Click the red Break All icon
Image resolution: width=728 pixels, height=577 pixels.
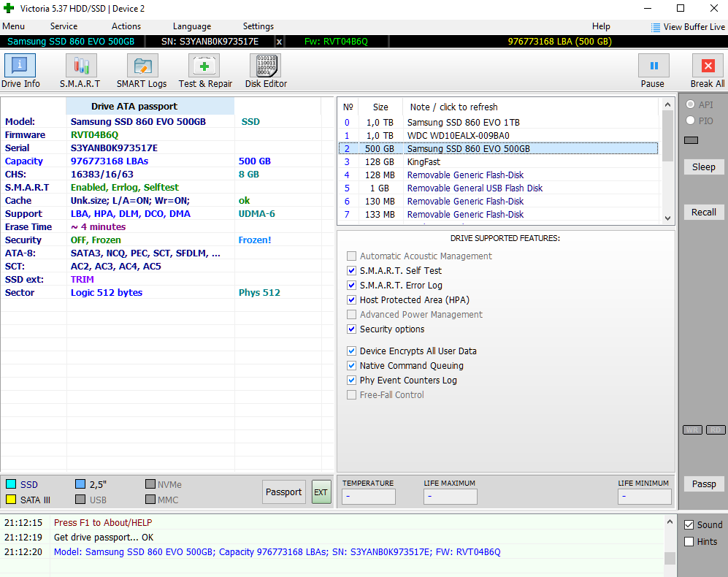point(708,66)
